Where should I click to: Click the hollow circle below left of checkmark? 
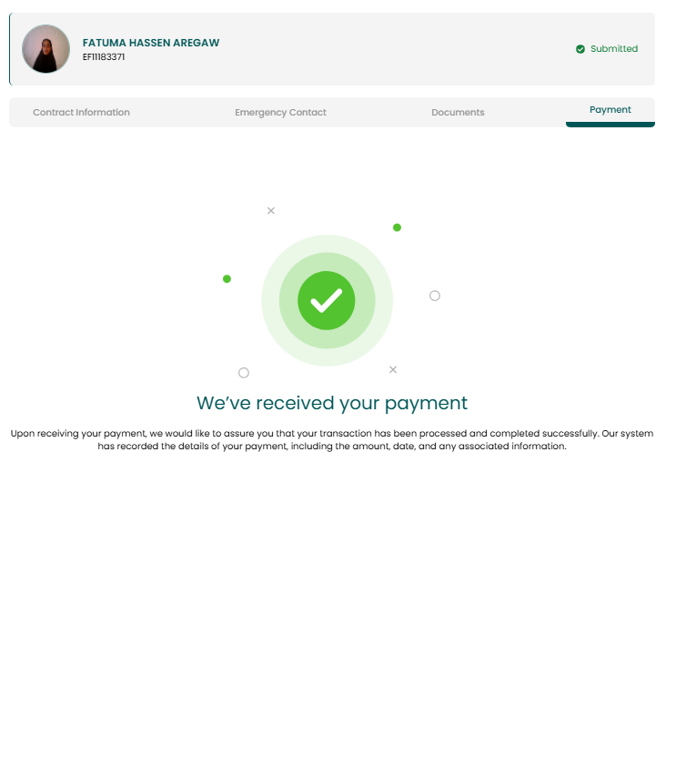(244, 373)
